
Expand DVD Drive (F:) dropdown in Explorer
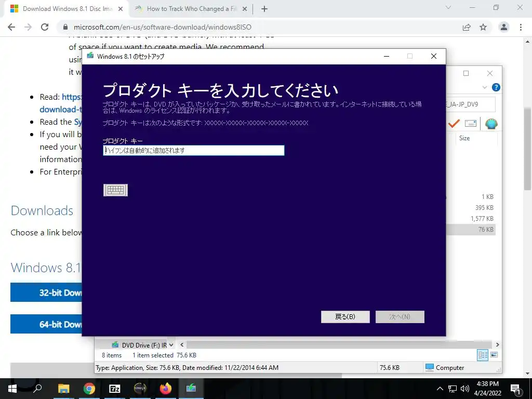coord(171,345)
